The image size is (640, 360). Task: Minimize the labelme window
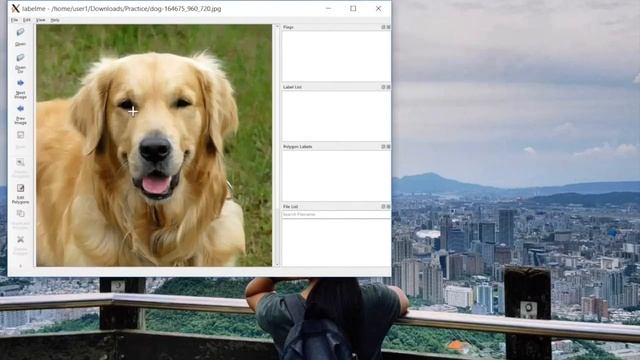[328, 9]
